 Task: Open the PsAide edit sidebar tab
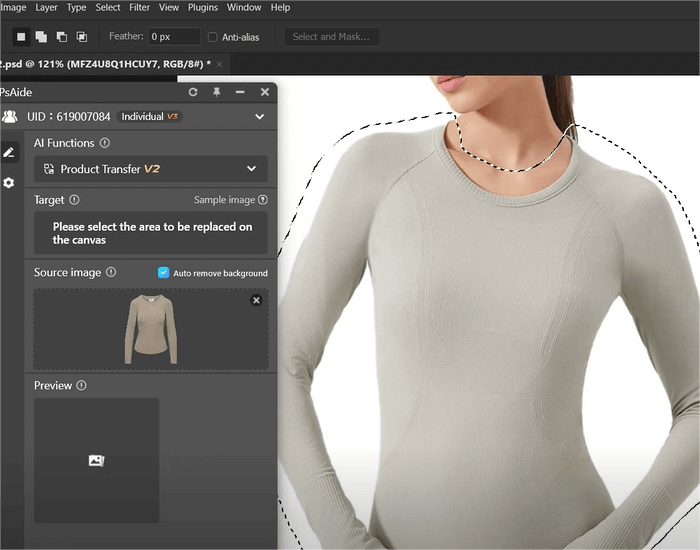click(x=9, y=152)
